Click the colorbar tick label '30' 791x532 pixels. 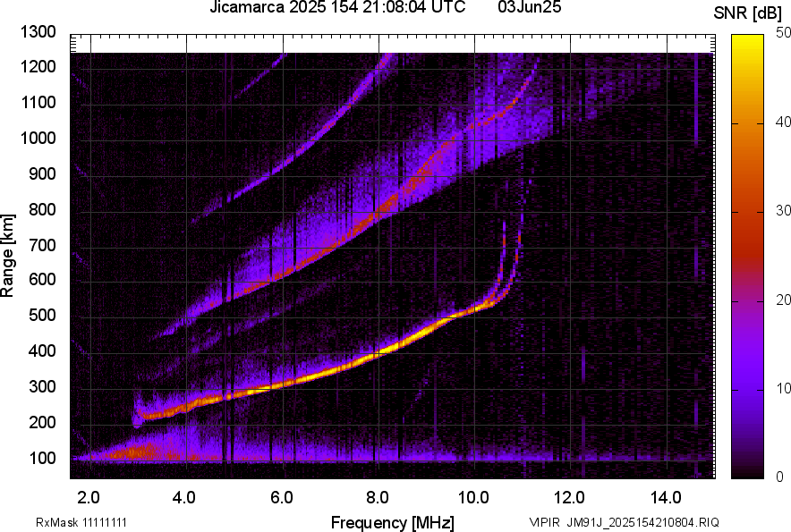tap(784, 211)
